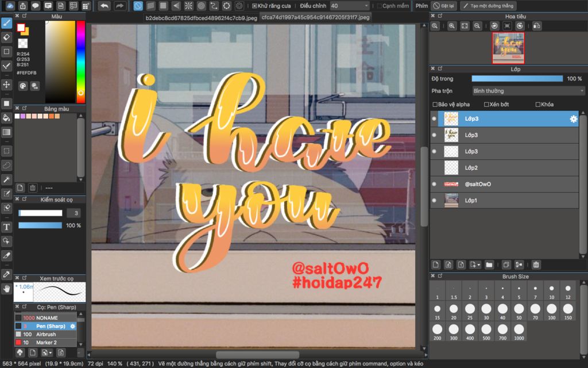
Task: Select the Brush tool in left toolbar
Action: (6, 23)
